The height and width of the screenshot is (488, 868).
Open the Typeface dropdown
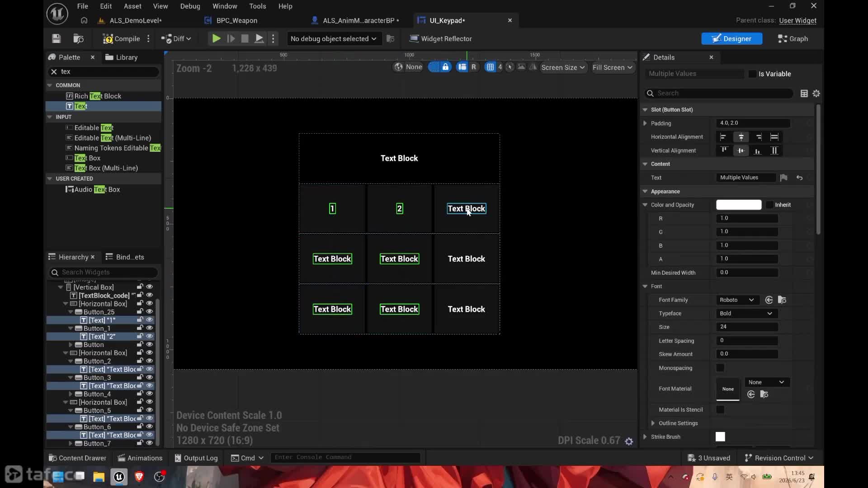[x=746, y=314]
